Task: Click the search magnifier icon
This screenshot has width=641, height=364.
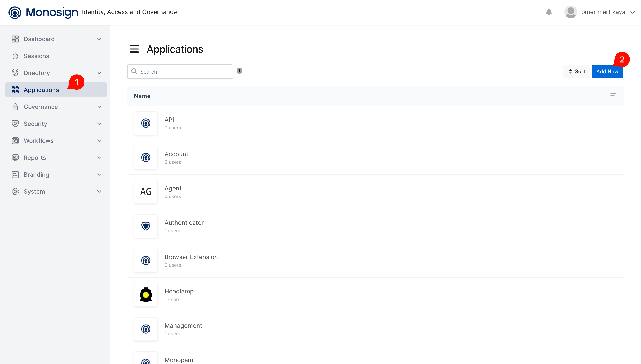Action: pos(134,71)
